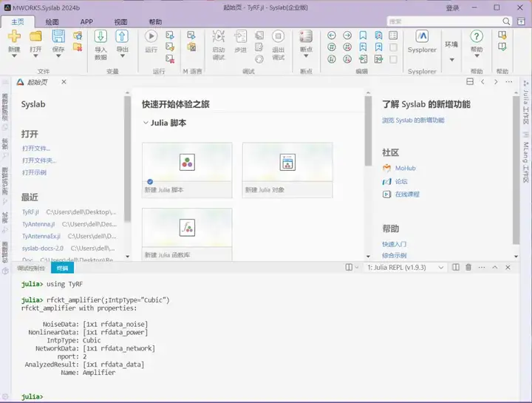Switch to the APP ribbon tab
The image size is (532, 403).
[86, 21]
